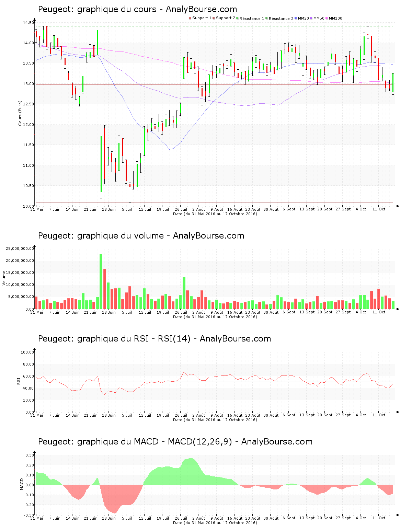This screenshot has width=412, height=532.
Task: Click the tall red volume bar beside the tallest green bar
Action: coord(105,289)
